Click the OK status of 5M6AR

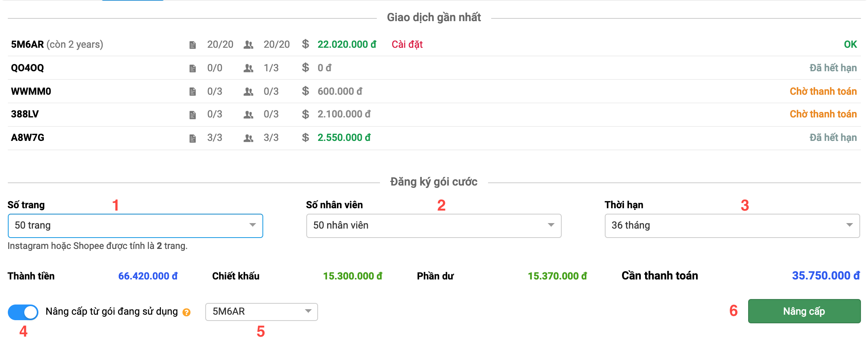(850, 45)
